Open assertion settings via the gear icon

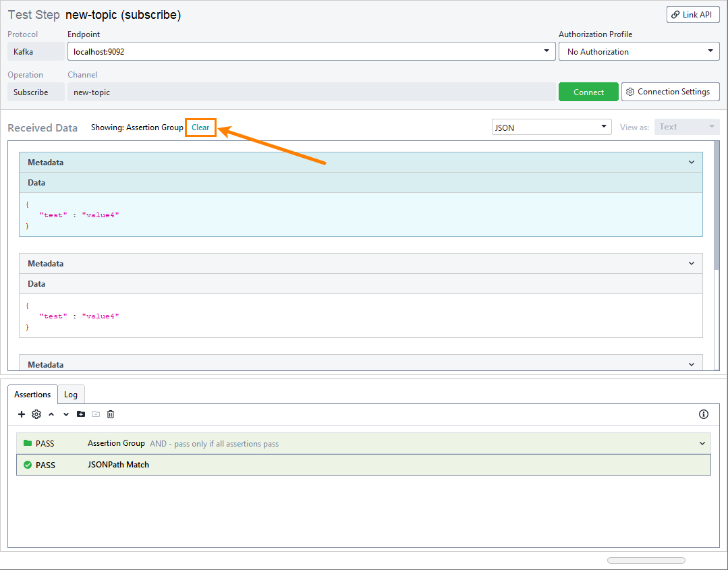tap(36, 414)
